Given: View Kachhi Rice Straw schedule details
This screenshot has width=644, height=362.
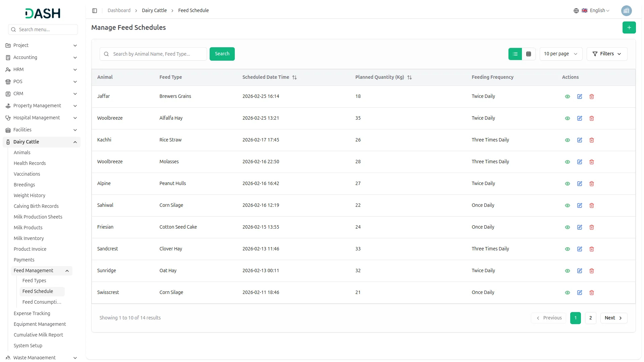Looking at the screenshot, I should pyautogui.click(x=567, y=140).
